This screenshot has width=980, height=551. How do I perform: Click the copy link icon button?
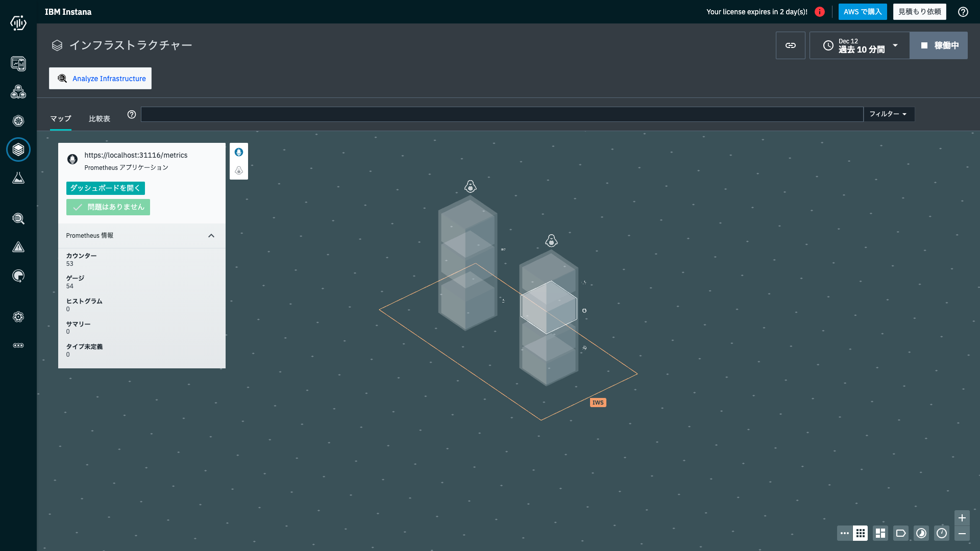790,45
